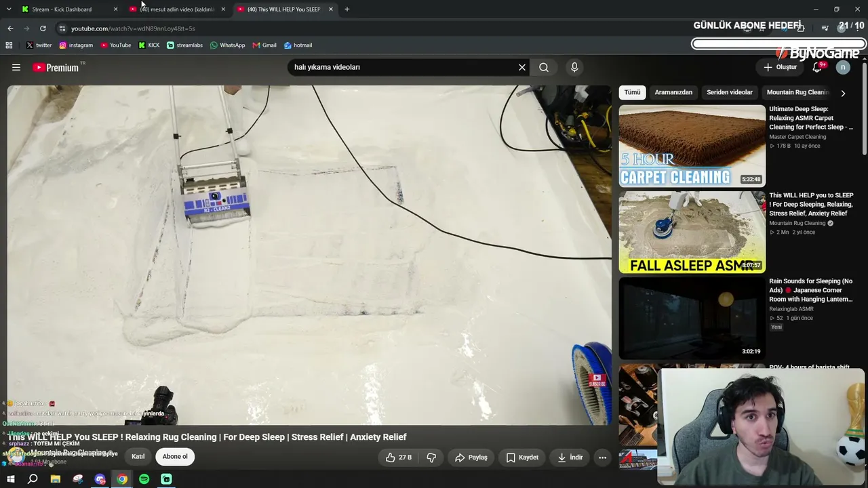This screenshot has width=868, height=488.
Task: Open site information icon in address bar
Action: click(x=62, y=28)
